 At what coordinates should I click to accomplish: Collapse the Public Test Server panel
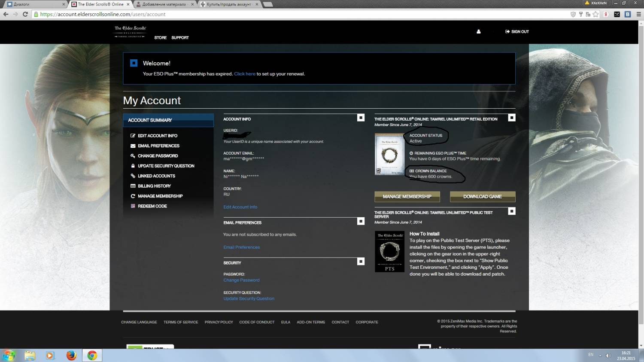point(512,211)
